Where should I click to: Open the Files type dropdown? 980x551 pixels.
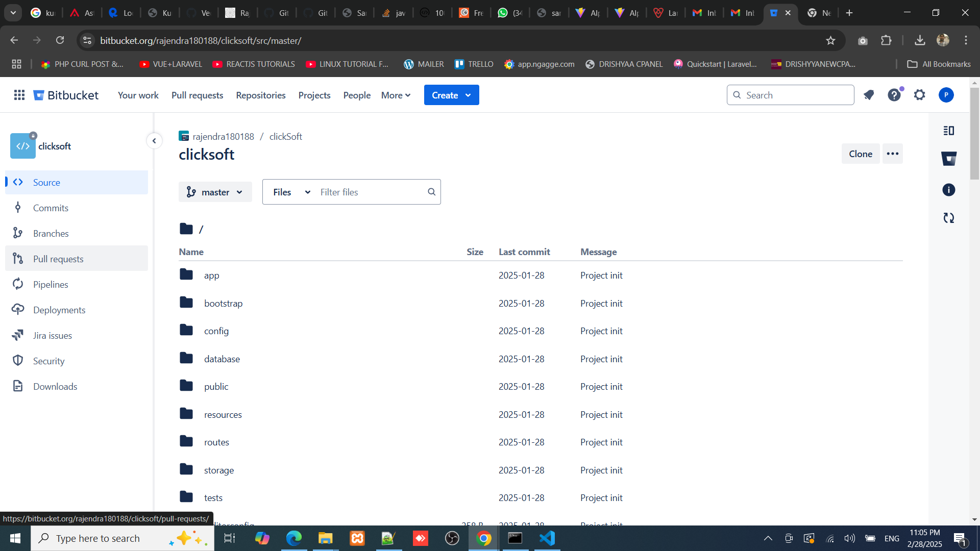[291, 192]
